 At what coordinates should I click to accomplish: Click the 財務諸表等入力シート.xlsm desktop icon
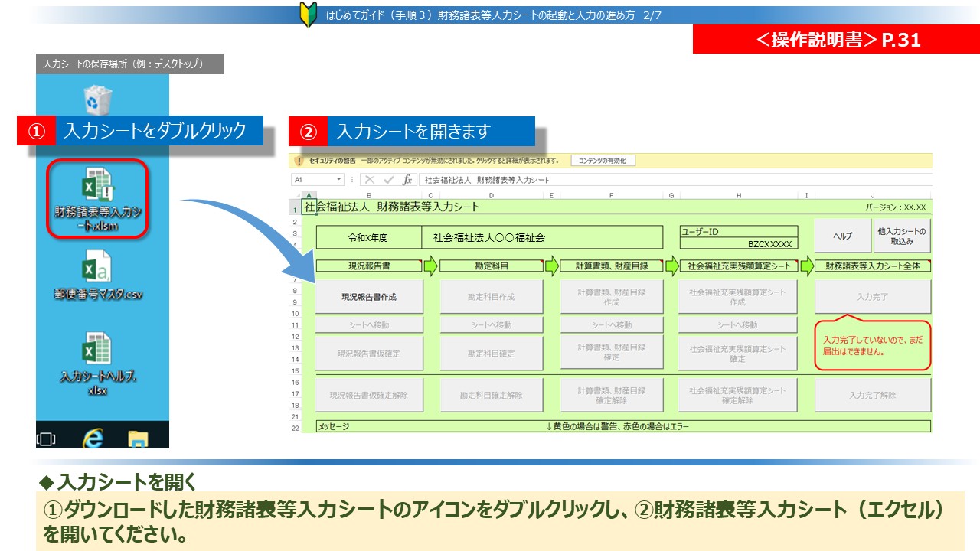tap(96, 199)
